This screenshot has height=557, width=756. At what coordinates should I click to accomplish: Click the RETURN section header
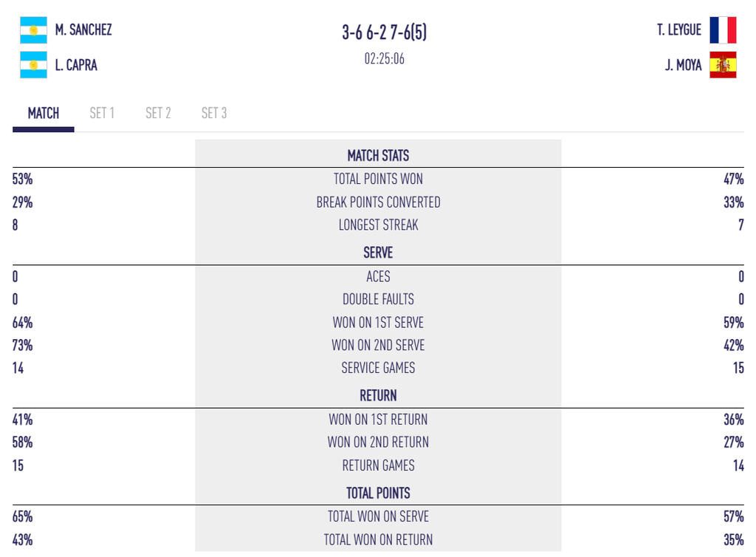[378, 396]
